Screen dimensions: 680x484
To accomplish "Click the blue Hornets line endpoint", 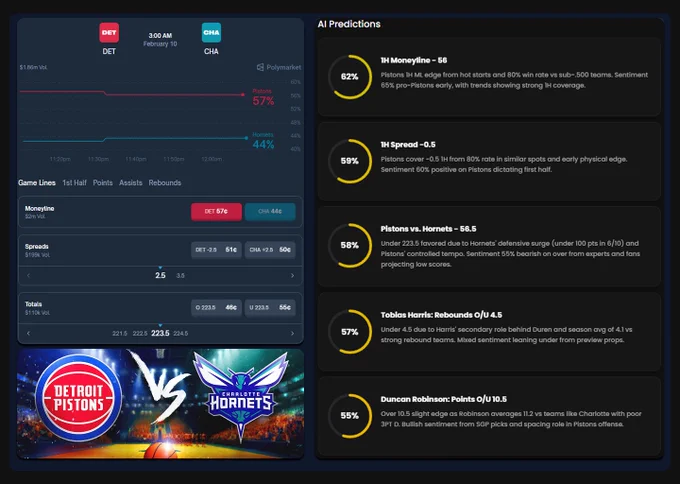I will point(246,138).
